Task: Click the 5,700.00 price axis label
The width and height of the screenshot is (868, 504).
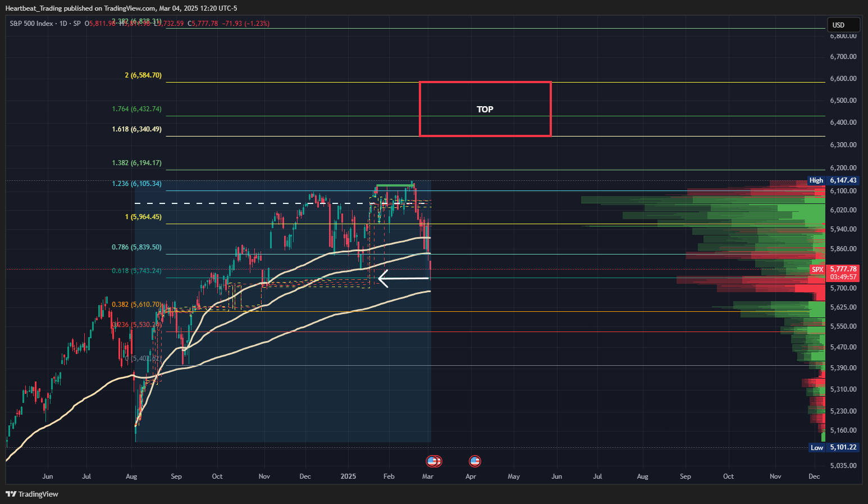Action: point(843,288)
